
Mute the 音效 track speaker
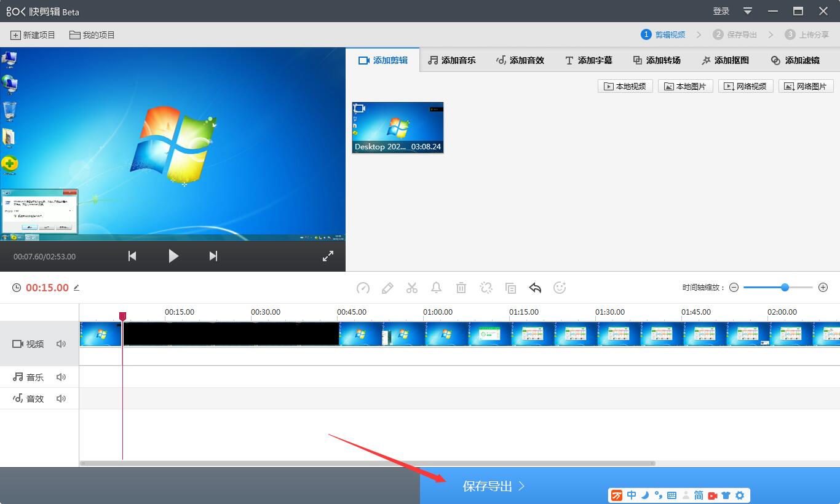coord(61,399)
